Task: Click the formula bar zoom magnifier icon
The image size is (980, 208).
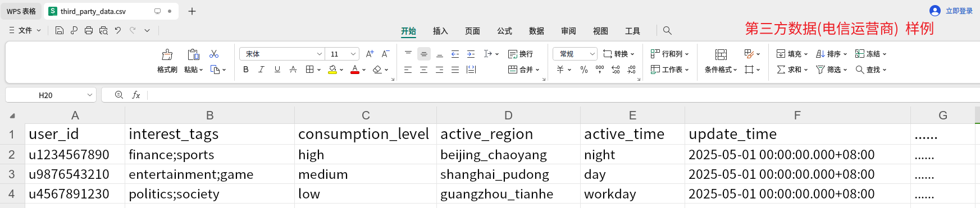Action: point(119,95)
